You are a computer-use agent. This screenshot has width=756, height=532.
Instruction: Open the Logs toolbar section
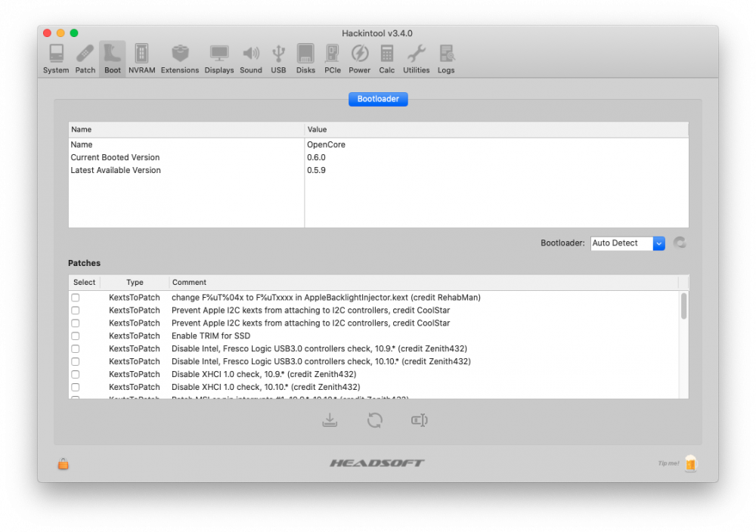pyautogui.click(x=446, y=59)
